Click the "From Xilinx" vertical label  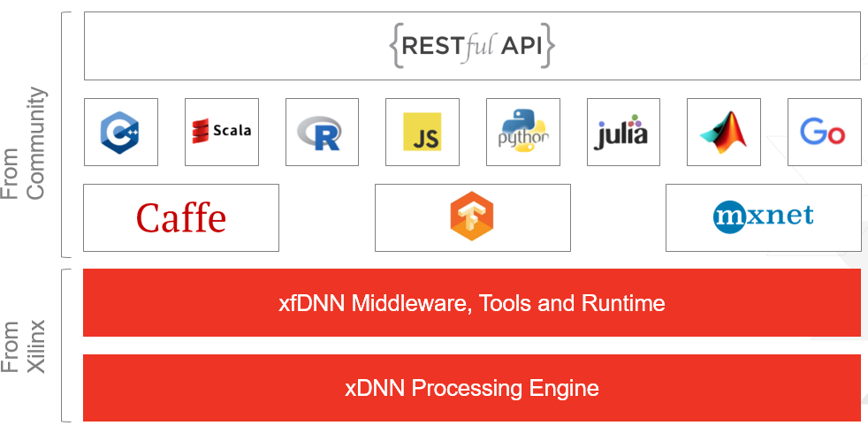22,346
